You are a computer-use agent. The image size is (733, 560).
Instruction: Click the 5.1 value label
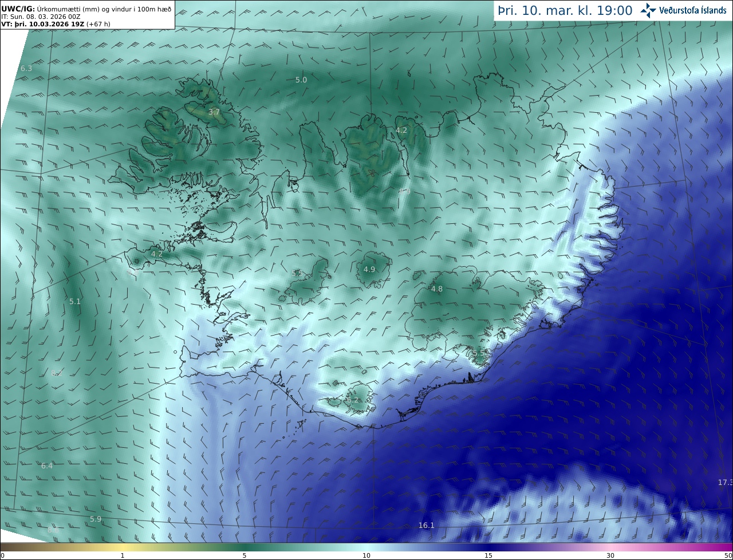[x=75, y=301]
